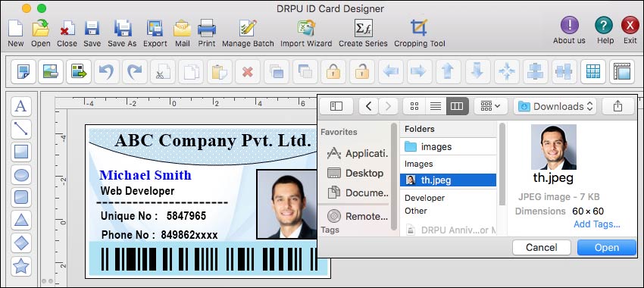Save the card using the Save icon
Image resolution: width=644 pixels, height=288 pixels.
click(92, 28)
